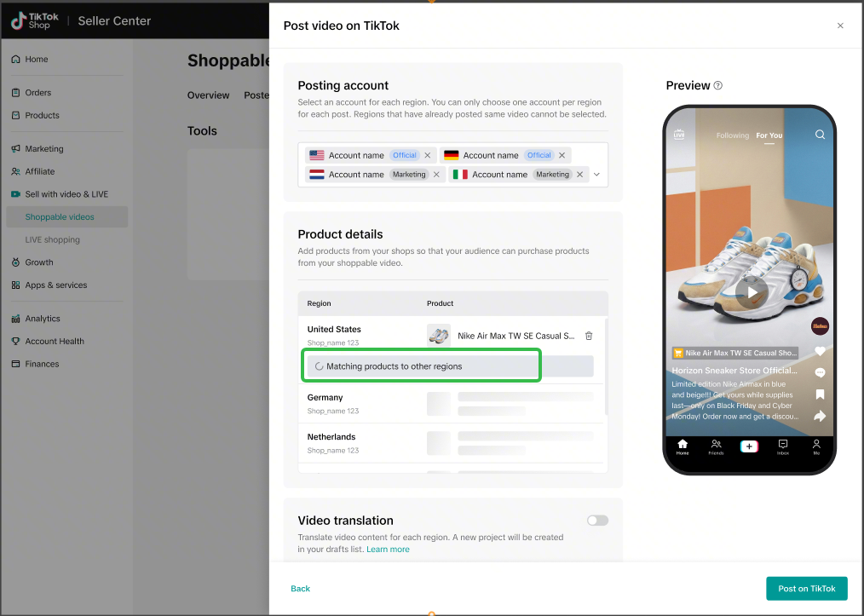Enable the Video translation toggle
This screenshot has height=616, width=864.
[x=597, y=521]
